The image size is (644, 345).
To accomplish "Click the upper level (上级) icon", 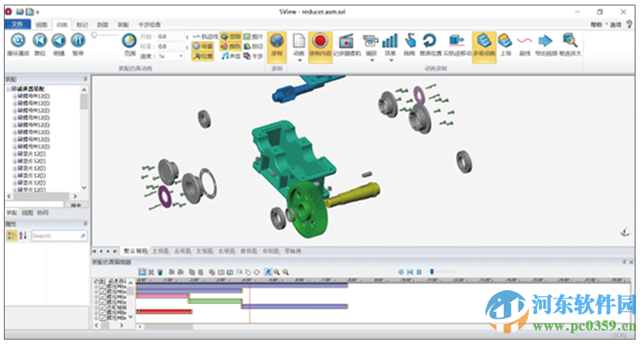I will click(505, 41).
